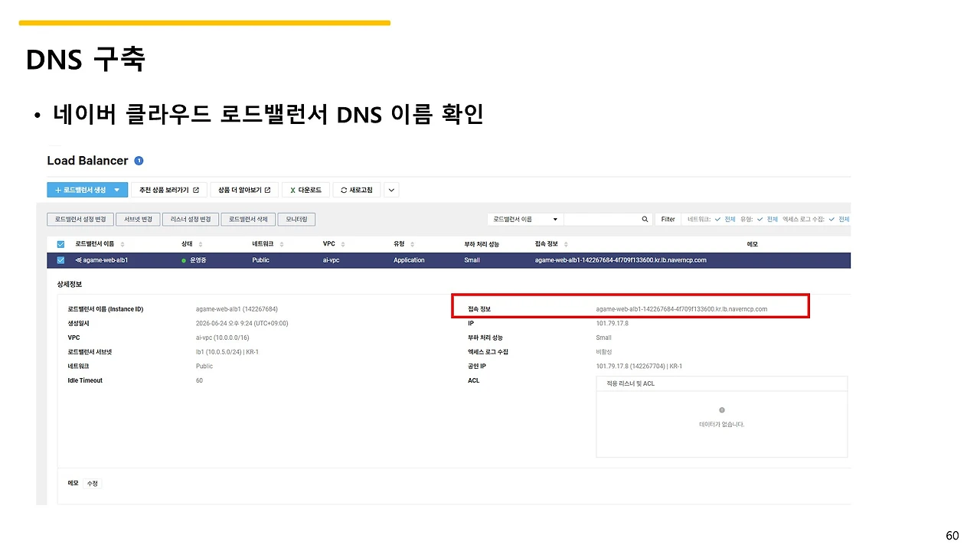
Task: Toggle checkbox for agame-web-alb1 row
Action: 60,260
